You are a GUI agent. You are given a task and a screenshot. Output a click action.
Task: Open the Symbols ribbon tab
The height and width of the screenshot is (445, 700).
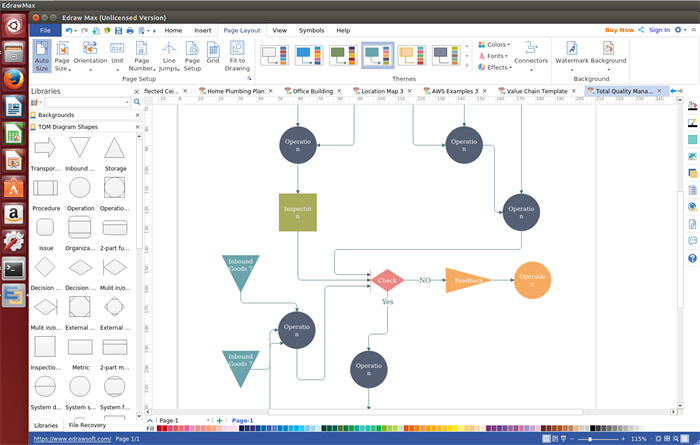(x=312, y=30)
